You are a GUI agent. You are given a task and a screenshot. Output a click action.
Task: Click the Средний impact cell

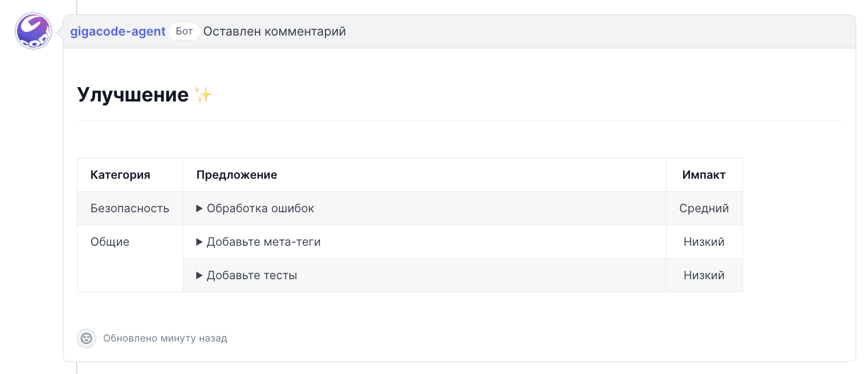click(x=704, y=209)
